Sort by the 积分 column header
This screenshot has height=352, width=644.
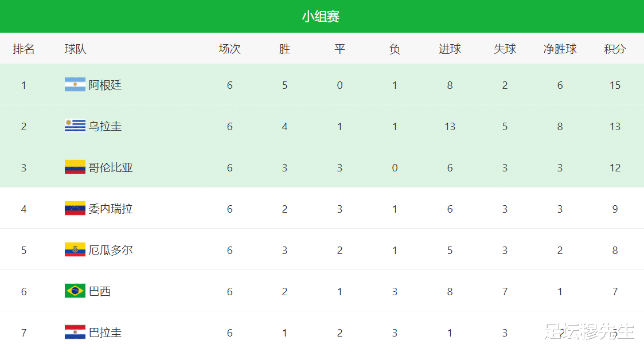coord(615,49)
